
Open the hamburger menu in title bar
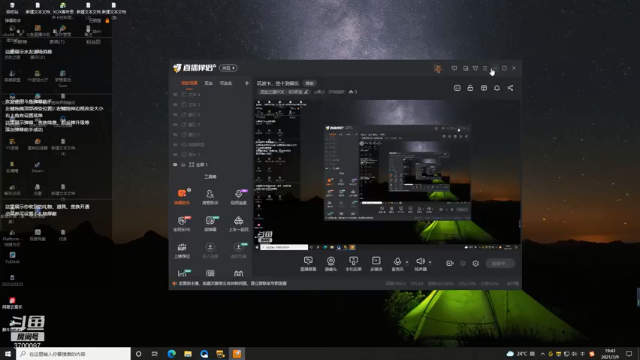[x=485, y=68]
